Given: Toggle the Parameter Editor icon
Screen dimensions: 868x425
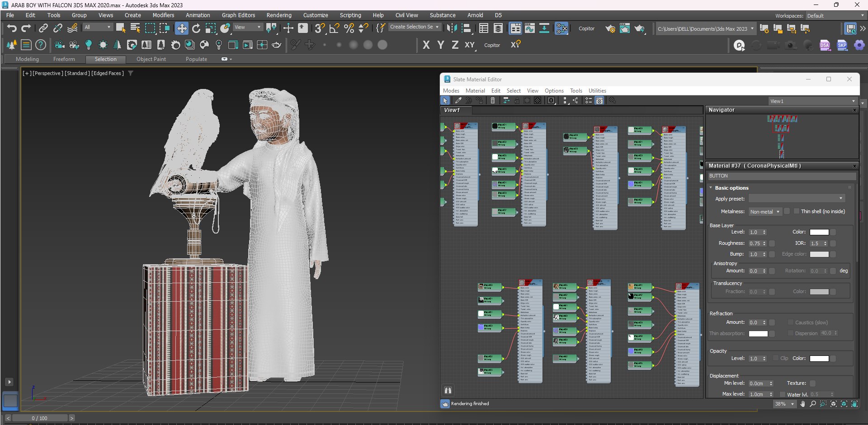Looking at the screenshot, I should coord(599,101).
